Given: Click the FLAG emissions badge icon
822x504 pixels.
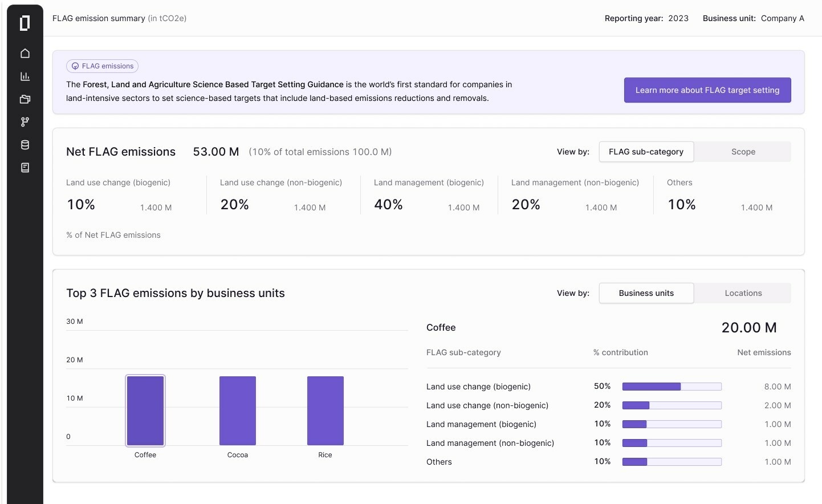Looking at the screenshot, I should 75,66.
